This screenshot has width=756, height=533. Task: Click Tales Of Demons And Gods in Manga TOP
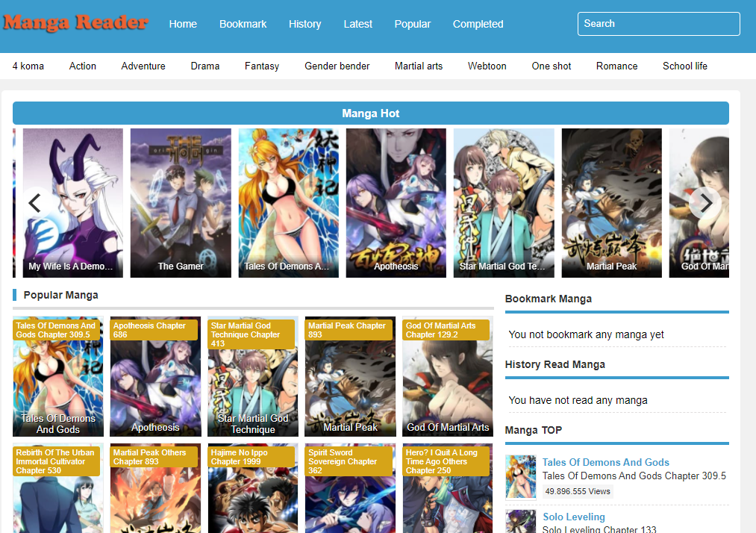(x=605, y=462)
